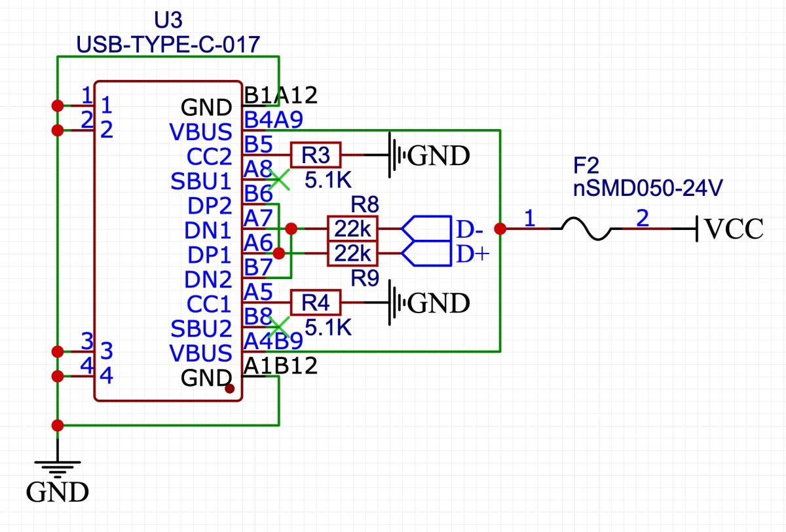The image size is (786, 532).
Task: Select the nSMD050-24V fuse value text
Action: point(646,189)
